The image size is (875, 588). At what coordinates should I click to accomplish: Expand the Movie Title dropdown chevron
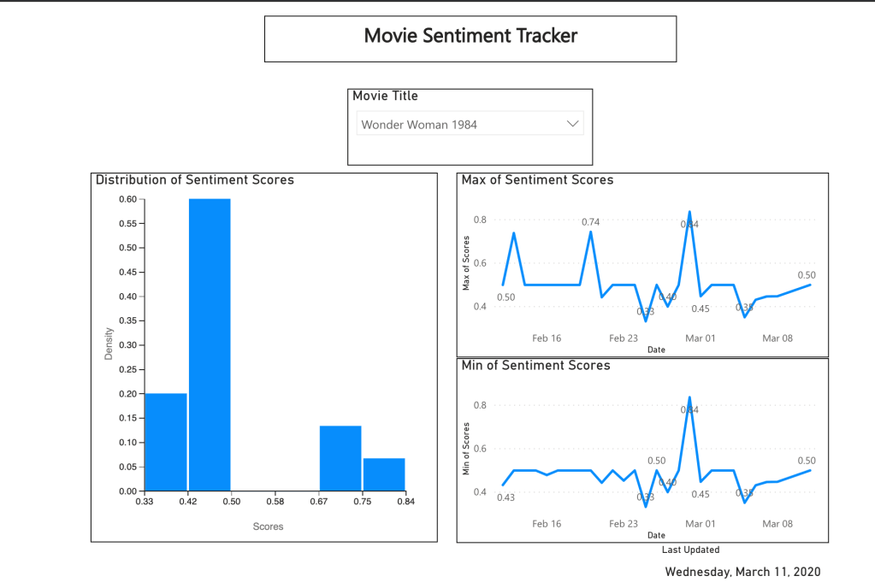pos(573,124)
